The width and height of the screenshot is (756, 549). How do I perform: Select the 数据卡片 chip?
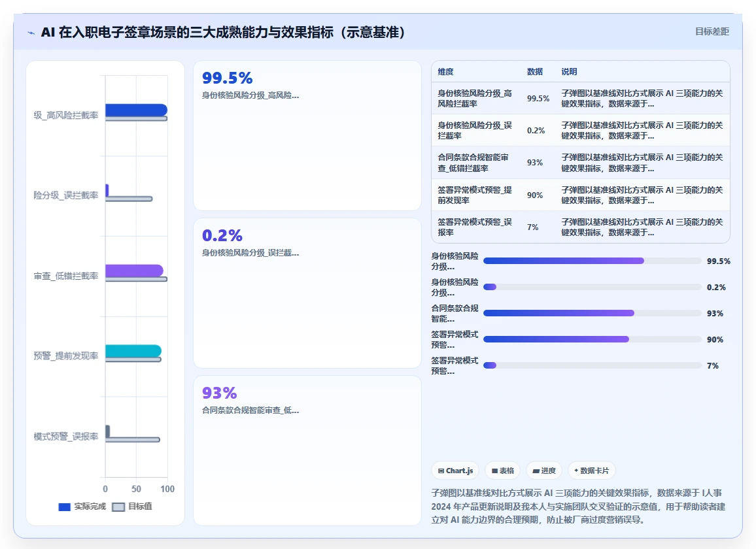(x=592, y=471)
